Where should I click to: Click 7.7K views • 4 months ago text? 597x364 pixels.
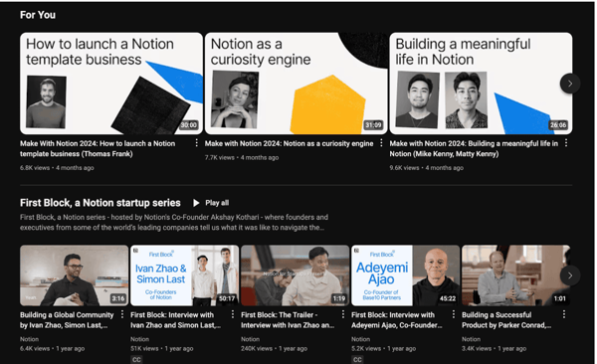[x=242, y=157]
